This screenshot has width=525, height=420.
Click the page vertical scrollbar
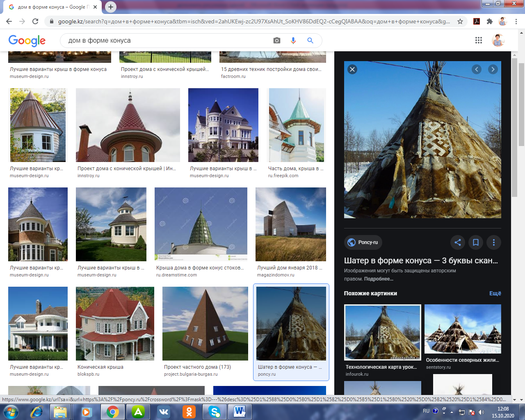(x=521, y=105)
